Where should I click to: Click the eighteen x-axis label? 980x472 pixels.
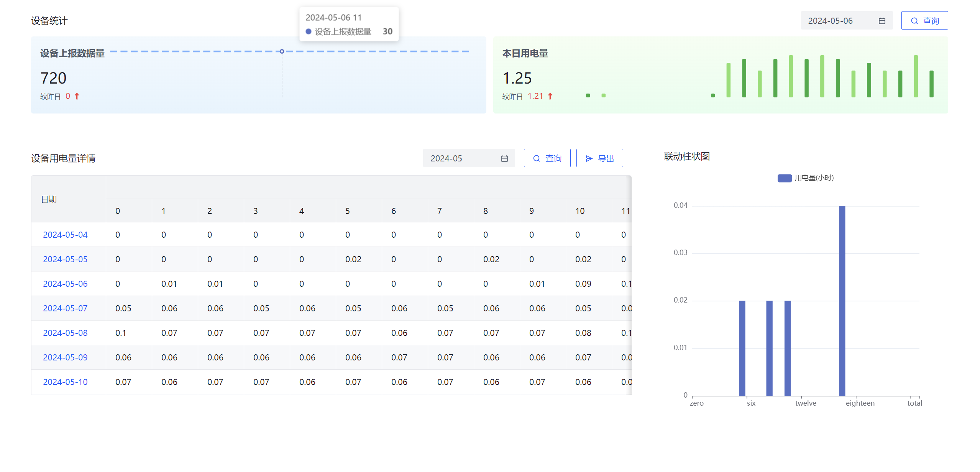point(860,403)
